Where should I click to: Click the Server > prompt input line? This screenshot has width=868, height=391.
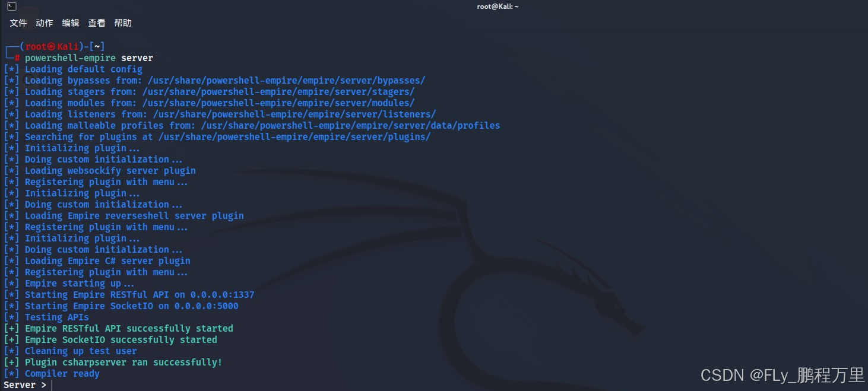28,385
